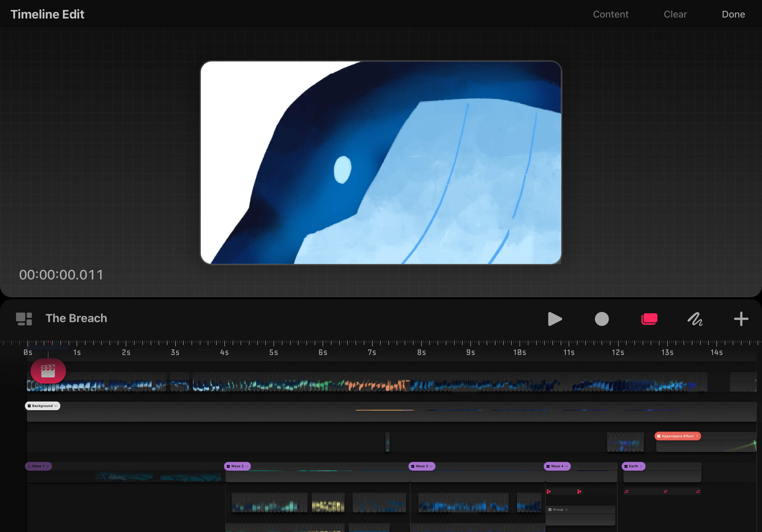Open the gallery grid icon beside The Breach
The width and height of the screenshot is (762, 532).
pos(24,318)
